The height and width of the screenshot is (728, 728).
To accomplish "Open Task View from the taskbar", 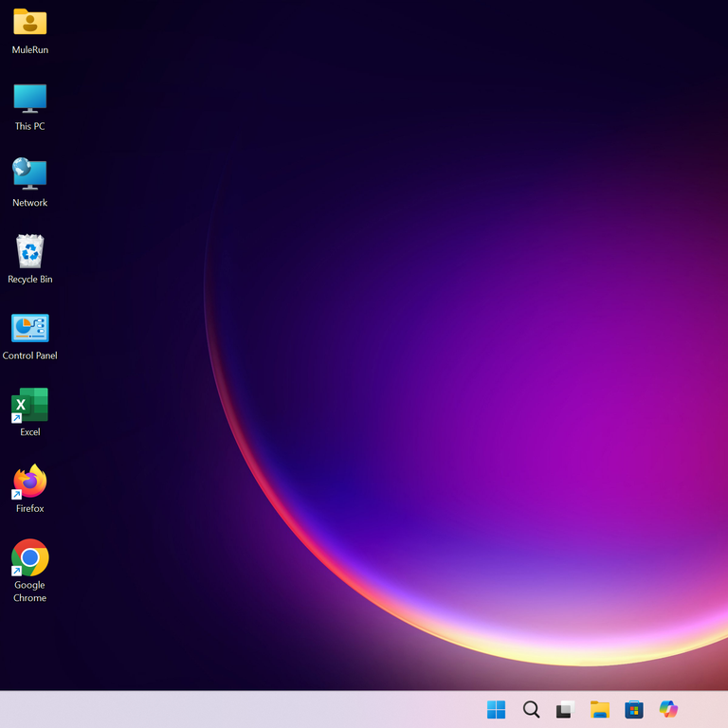I will [x=565, y=710].
